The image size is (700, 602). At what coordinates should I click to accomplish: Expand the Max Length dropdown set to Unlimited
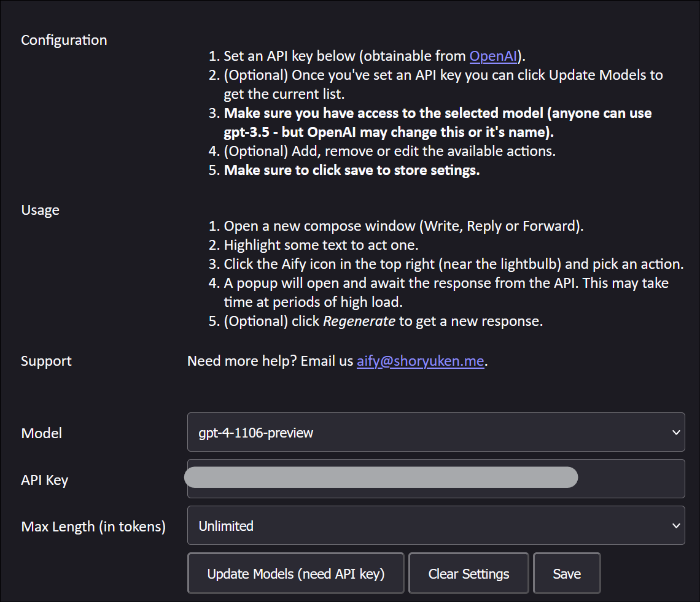click(x=430, y=526)
